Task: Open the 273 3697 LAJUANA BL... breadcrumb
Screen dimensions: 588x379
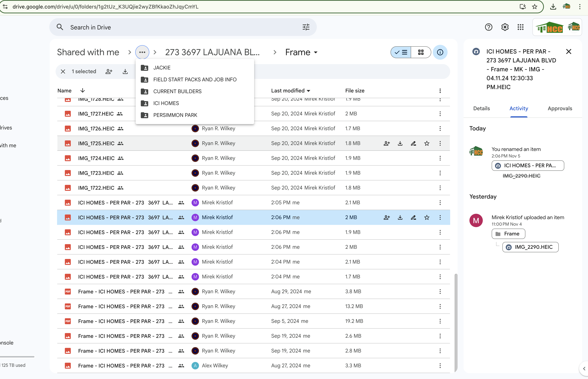Action: click(x=212, y=52)
